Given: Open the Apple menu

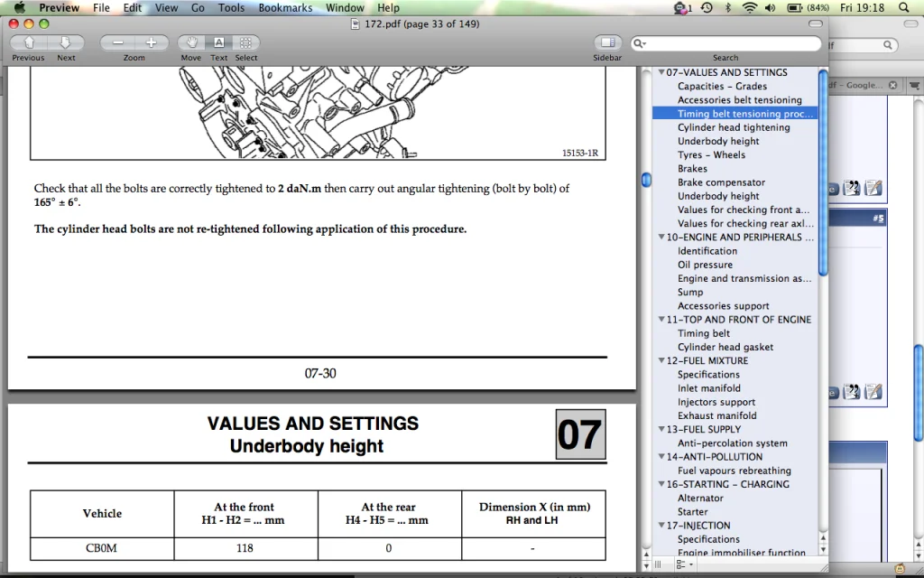Looking at the screenshot, I should [20, 7].
